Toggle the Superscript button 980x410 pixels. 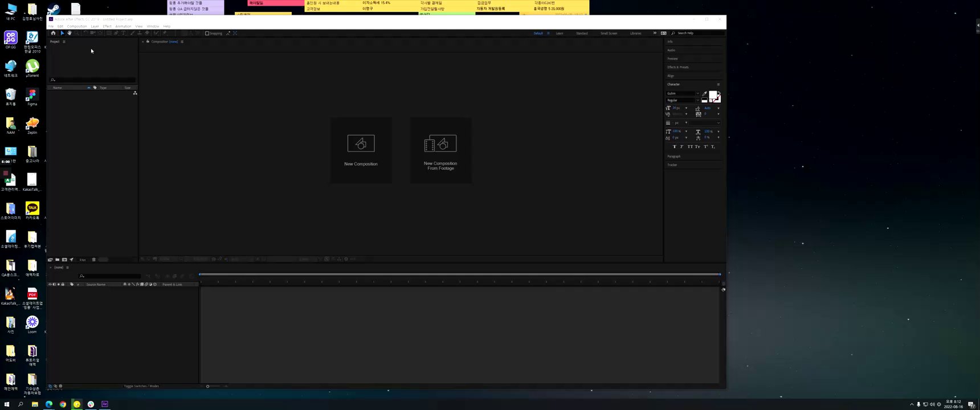click(x=705, y=147)
